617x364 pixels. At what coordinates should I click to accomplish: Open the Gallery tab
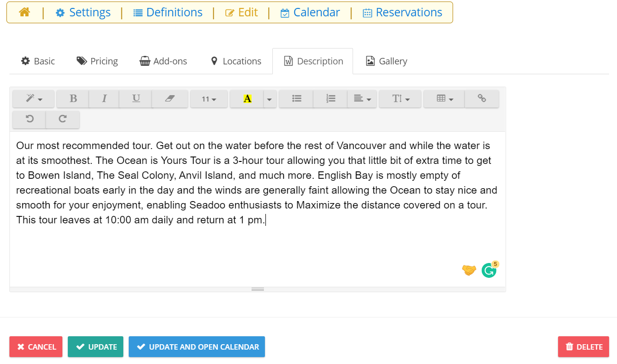tap(386, 61)
